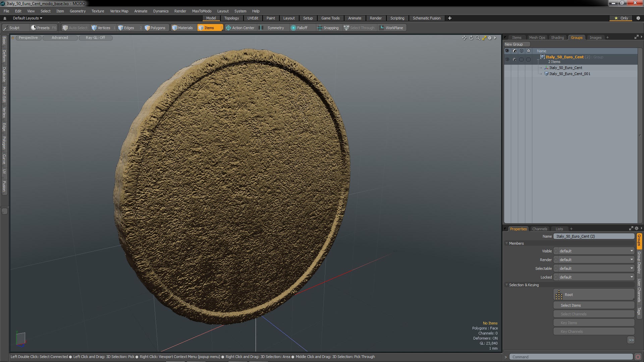Open viewport settings gear
Image resolution: width=644 pixels, height=362 pixels.
pyautogui.click(x=490, y=38)
